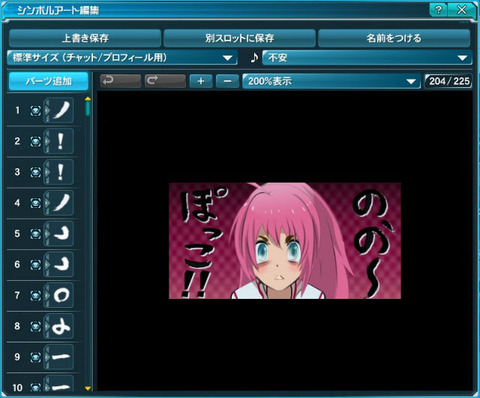This screenshot has width=480, height=398.
Task: Select layer 2 exclamation mark thumbnail
Action: (61, 141)
